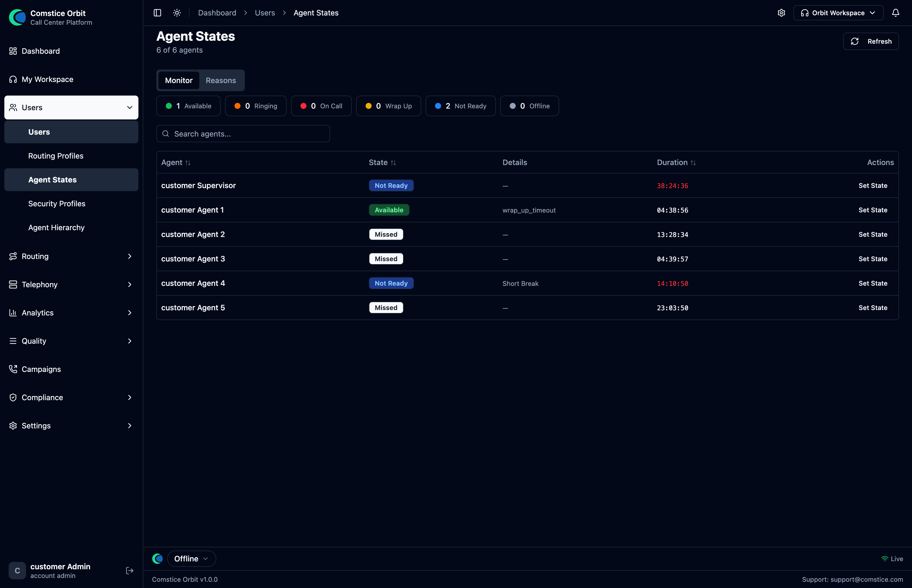This screenshot has height=588, width=912.
Task: Click the Short Break details text
Action: coord(520,283)
